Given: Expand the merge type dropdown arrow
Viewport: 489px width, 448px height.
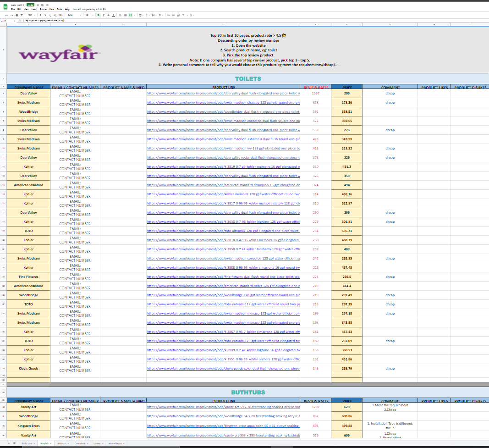Looking at the screenshot, I should [134, 15].
